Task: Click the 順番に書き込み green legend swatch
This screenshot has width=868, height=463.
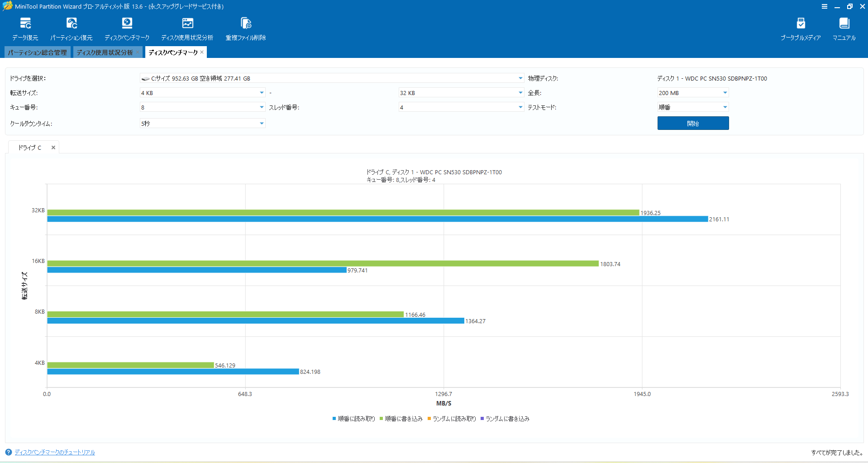Action: pyautogui.click(x=382, y=419)
